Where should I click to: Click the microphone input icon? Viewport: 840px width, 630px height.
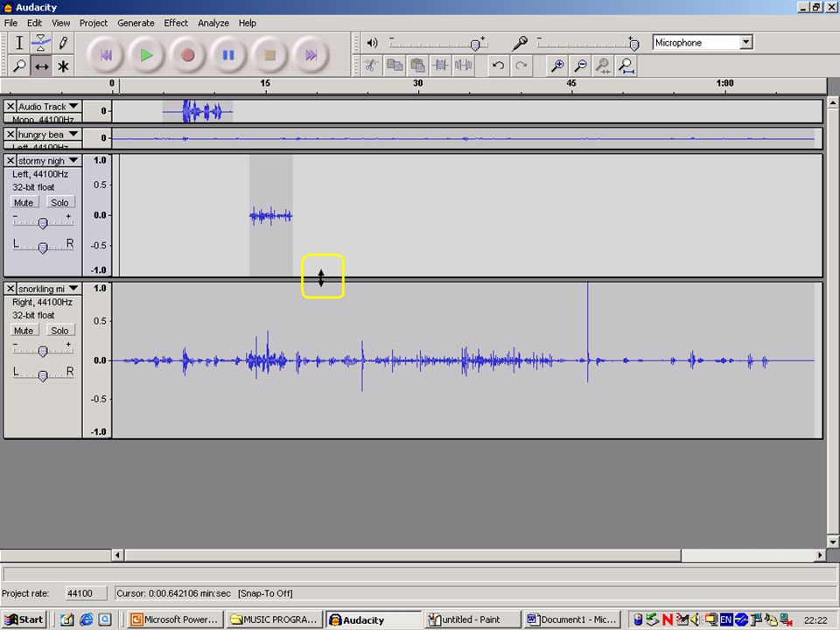[x=520, y=43]
